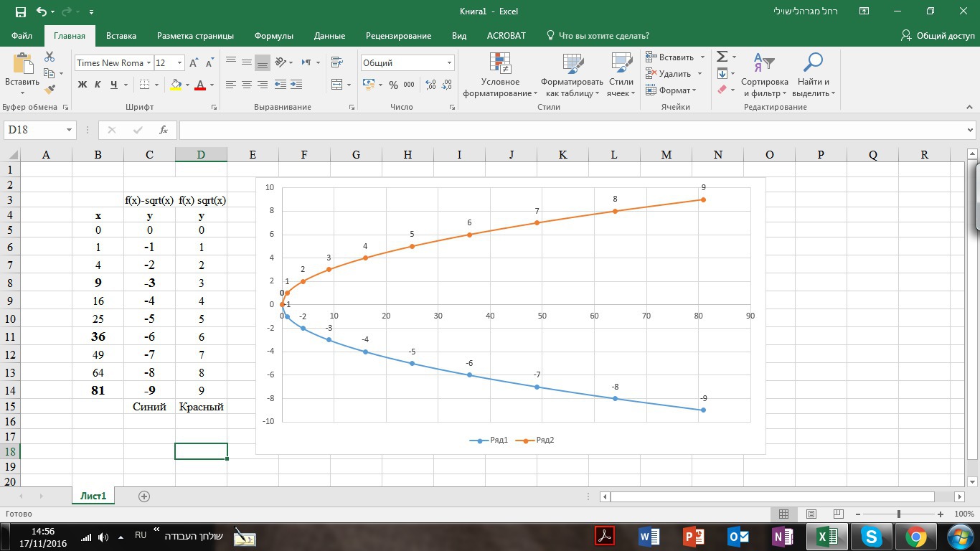Open the Общий number format dropdown
The height and width of the screenshot is (551, 980).
pos(449,63)
